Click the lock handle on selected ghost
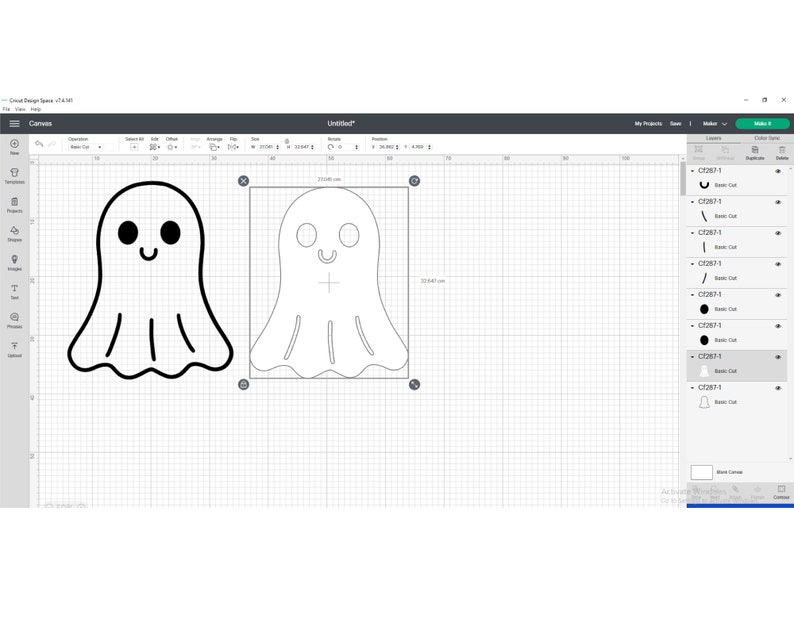 pyautogui.click(x=244, y=384)
